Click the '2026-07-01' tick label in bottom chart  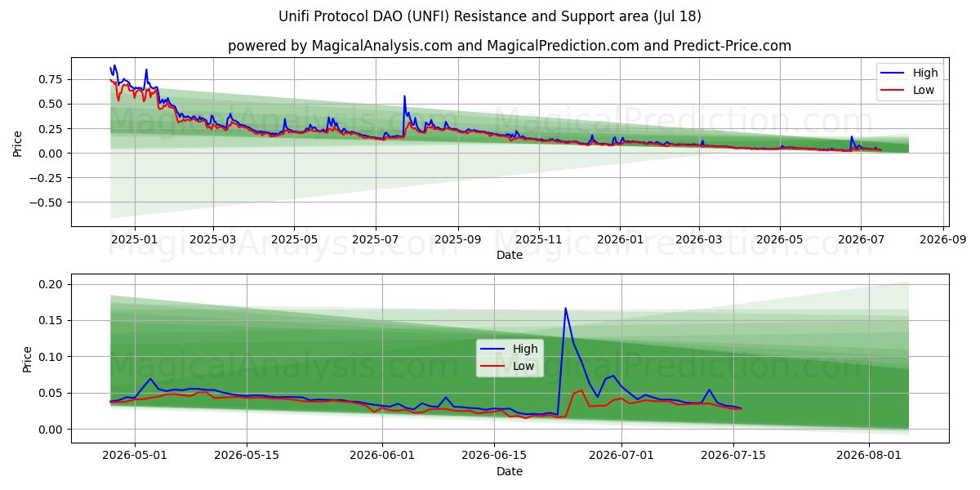(x=621, y=457)
